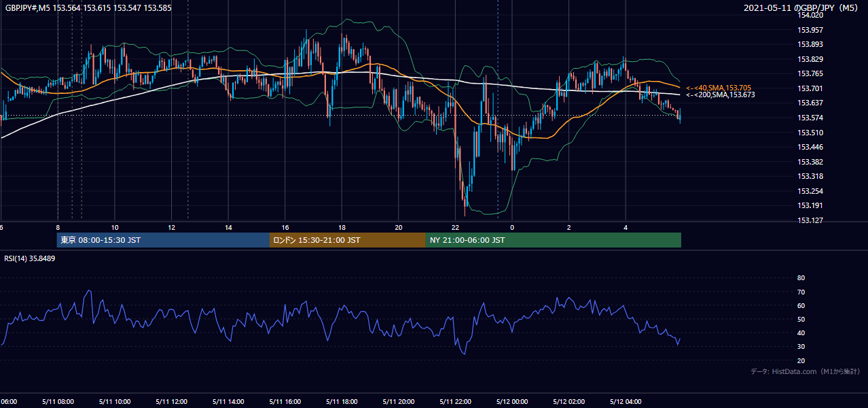Click price level 153.893 on price axis
The width and height of the screenshot is (868, 408).
(x=810, y=44)
